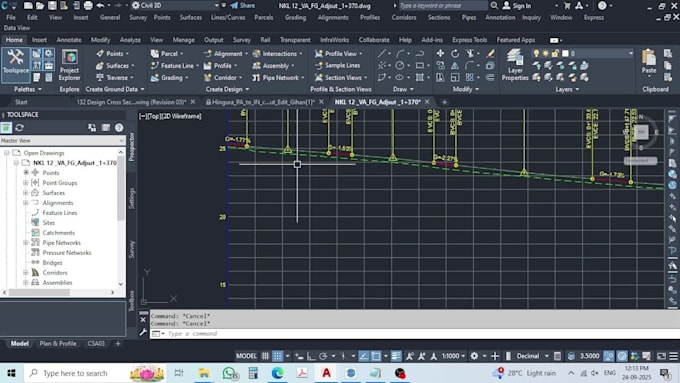Toggle drawing grid display in status bar

coord(265,356)
